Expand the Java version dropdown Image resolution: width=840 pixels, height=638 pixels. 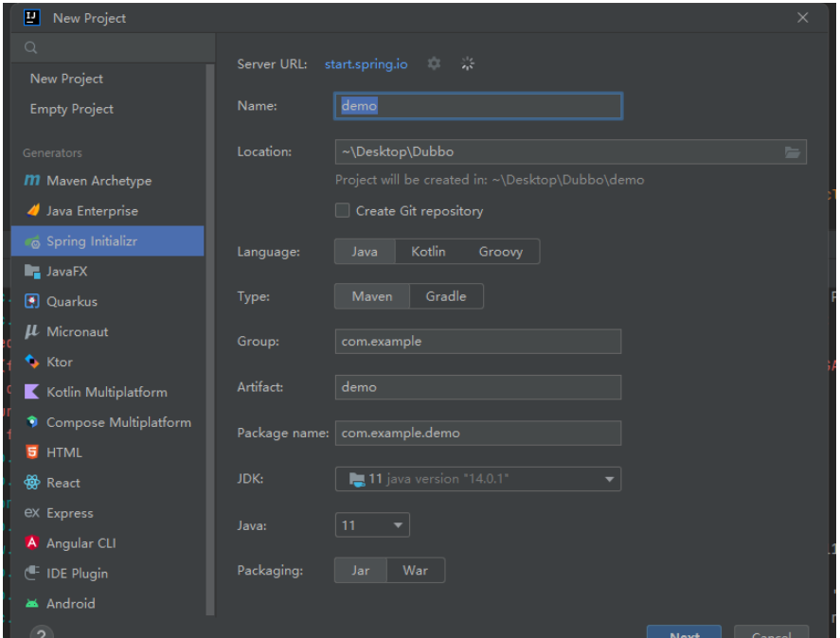click(x=398, y=525)
